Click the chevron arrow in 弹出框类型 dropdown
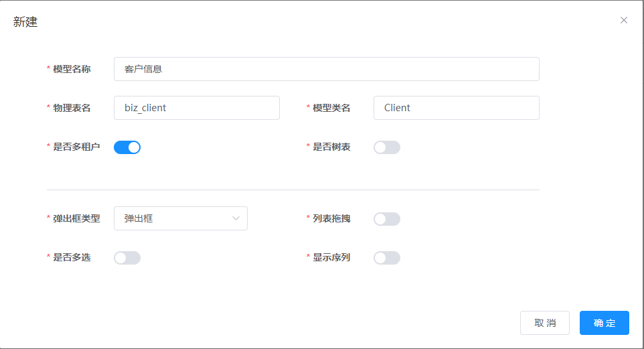This screenshot has width=644, height=349. (236, 218)
